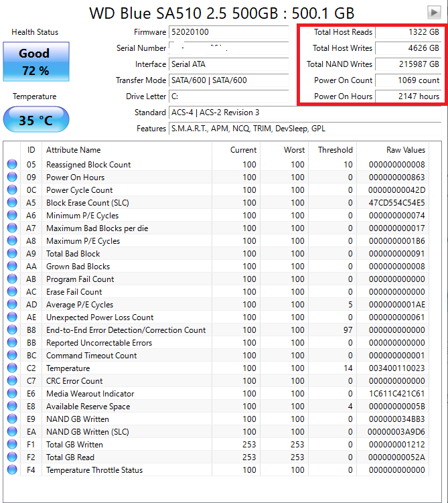Click the status circle for Available Reserve Space

12,406
